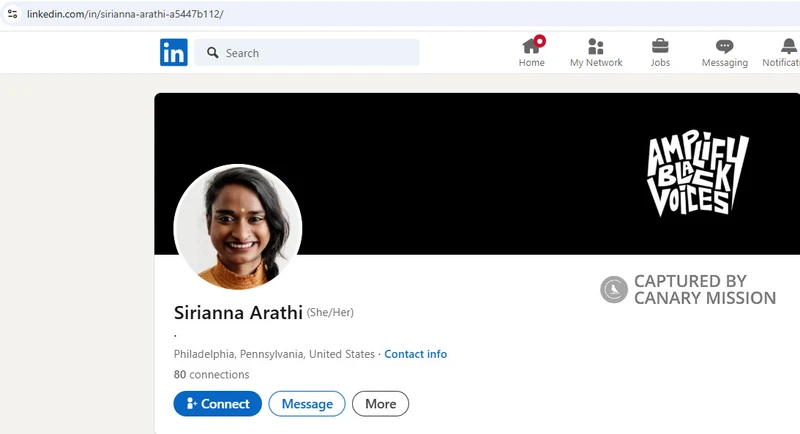Click the Connect button
Viewport: 800px width, 434px height.
pos(217,403)
